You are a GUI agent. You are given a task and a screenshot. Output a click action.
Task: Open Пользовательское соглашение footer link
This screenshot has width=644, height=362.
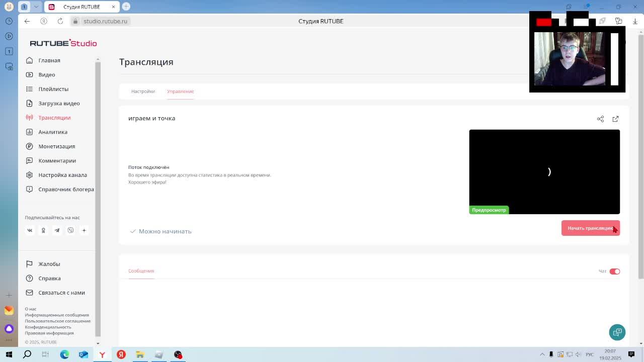coord(58,321)
